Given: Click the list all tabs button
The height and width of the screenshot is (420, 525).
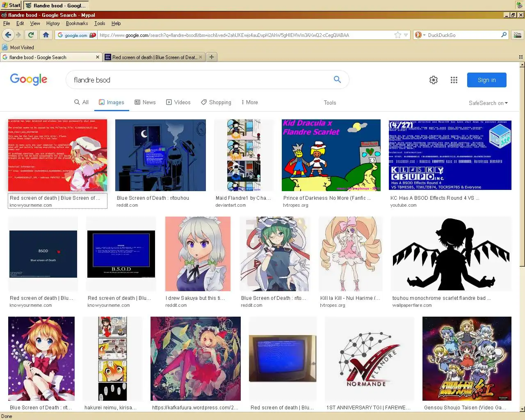Looking at the screenshot, I should coord(521,57).
